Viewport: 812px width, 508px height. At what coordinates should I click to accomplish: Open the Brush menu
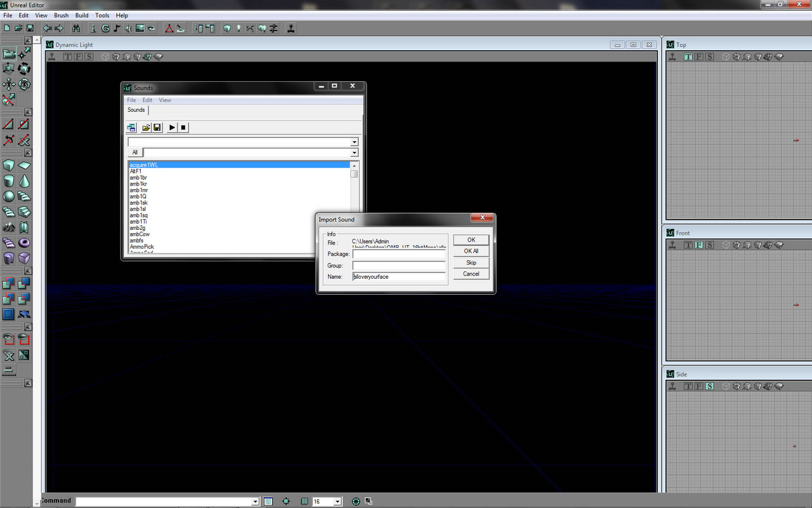[62, 15]
